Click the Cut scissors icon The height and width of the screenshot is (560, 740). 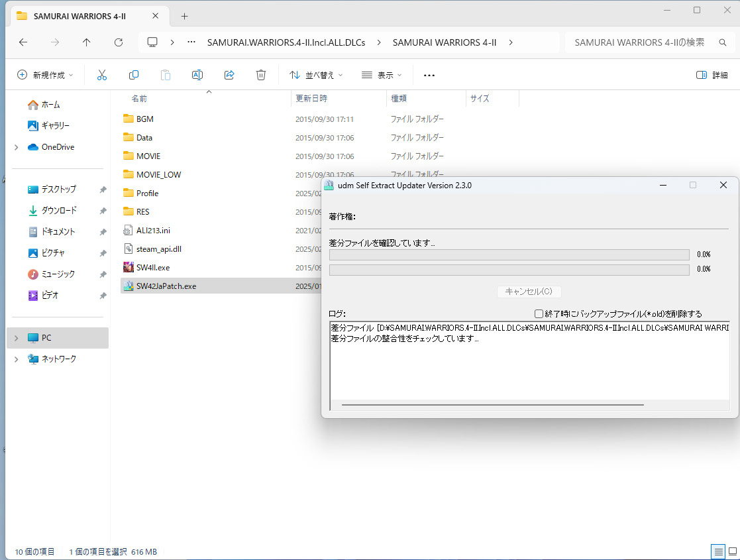pos(102,75)
